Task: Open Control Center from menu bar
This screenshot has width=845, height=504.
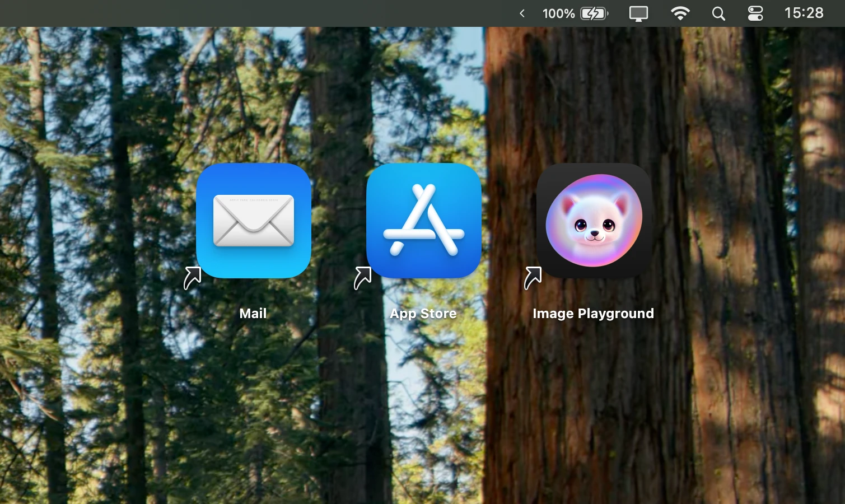Action: point(755,13)
